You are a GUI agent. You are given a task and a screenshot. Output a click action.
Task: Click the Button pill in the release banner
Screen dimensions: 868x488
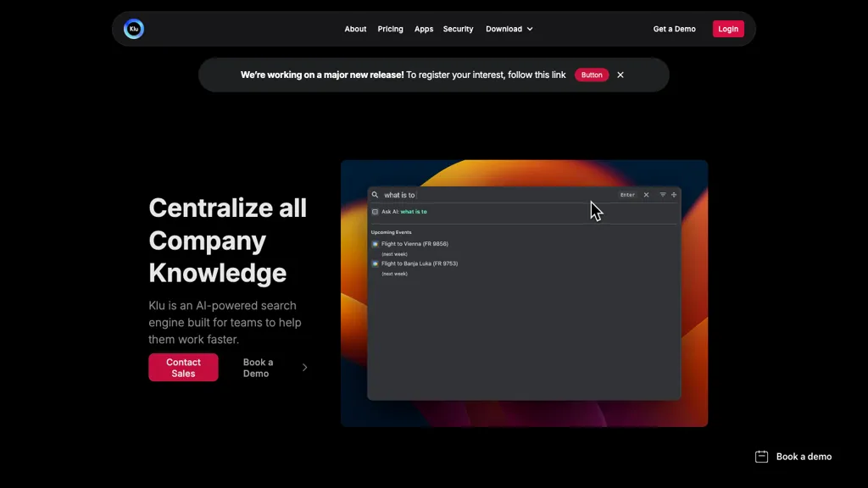tap(591, 75)
